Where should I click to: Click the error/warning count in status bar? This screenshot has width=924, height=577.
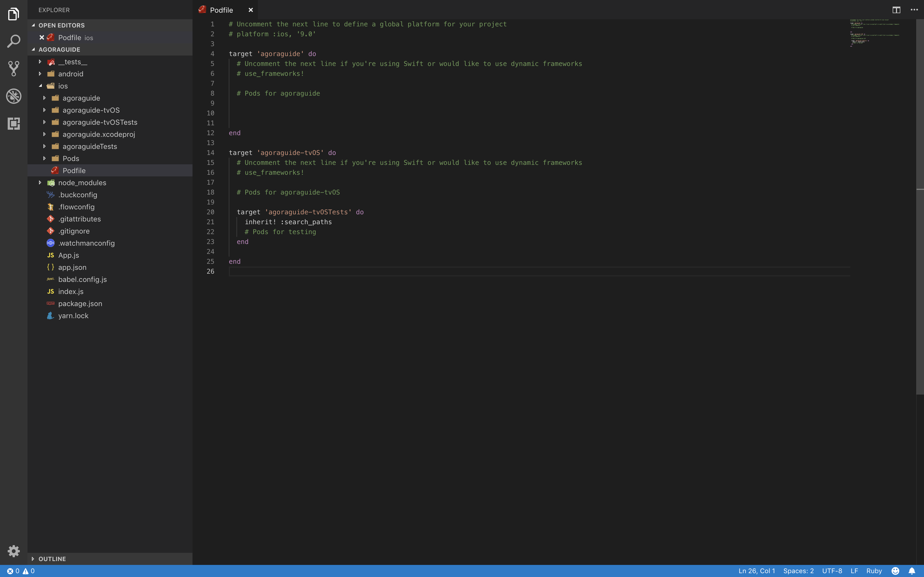tap(19, 570)
